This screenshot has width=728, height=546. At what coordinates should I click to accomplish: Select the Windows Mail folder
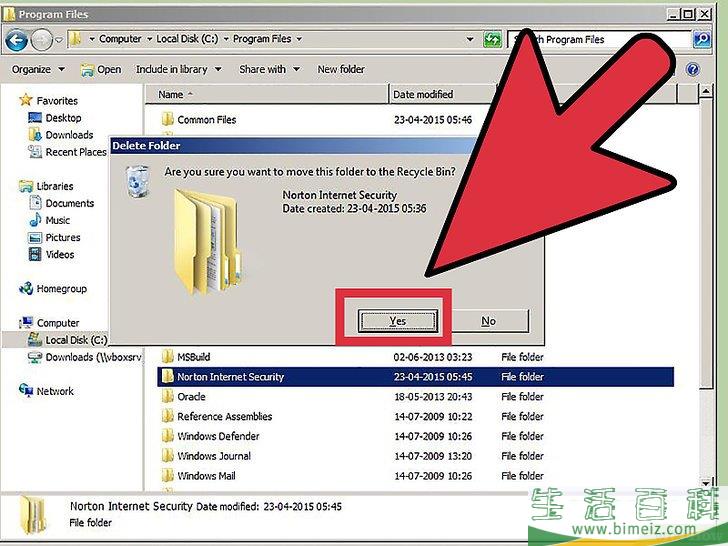206,476
